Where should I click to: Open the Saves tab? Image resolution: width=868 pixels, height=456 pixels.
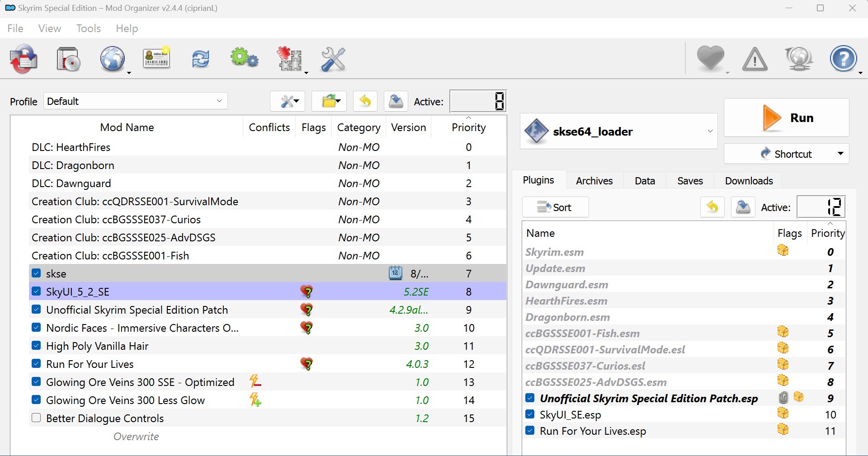[x=690, y=181]
